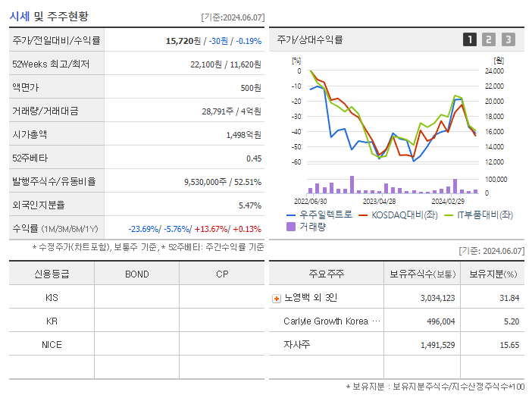Click the 자사주 shareholder row
Viewport: 532px width, 398px height.
click(396, 345)
